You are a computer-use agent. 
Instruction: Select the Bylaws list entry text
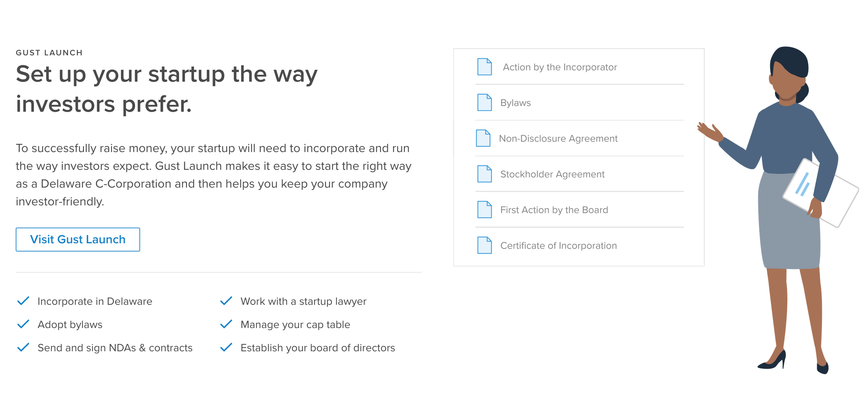coord(515,103)
